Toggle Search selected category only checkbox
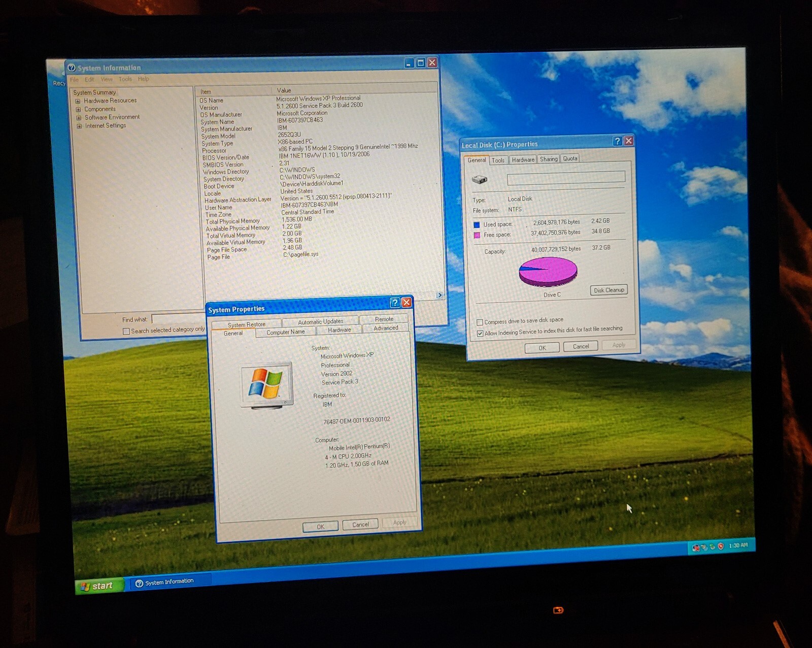812x648 pixels. [126, 331]
